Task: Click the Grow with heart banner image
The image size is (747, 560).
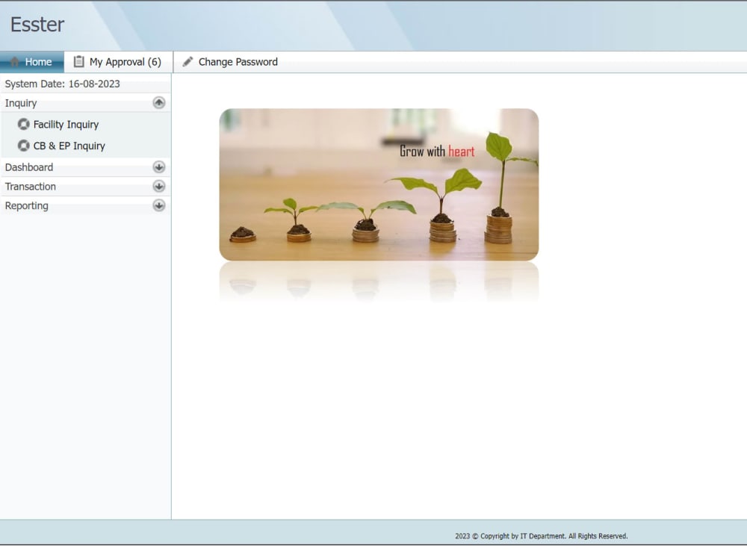Action: click(379, 184)
